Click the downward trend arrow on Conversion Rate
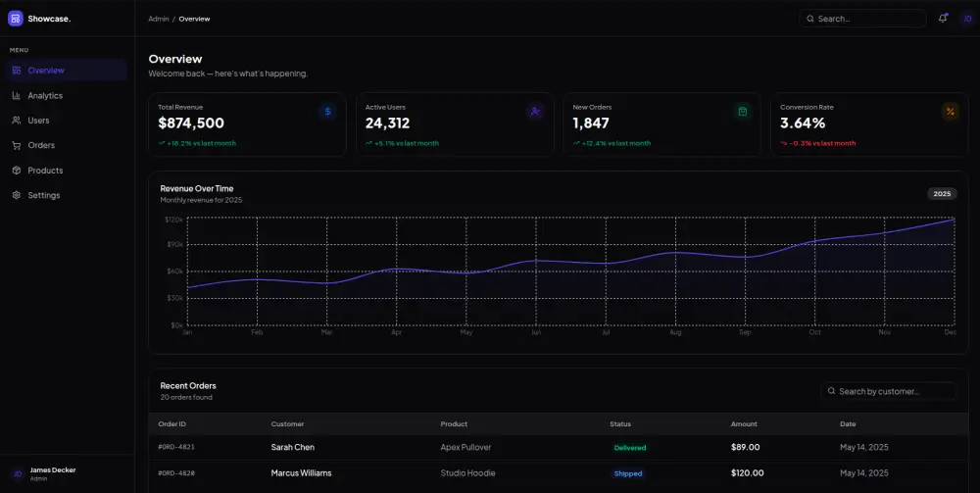Image resolution: width=980 pixels, height=493 pixels. point(784,143)
